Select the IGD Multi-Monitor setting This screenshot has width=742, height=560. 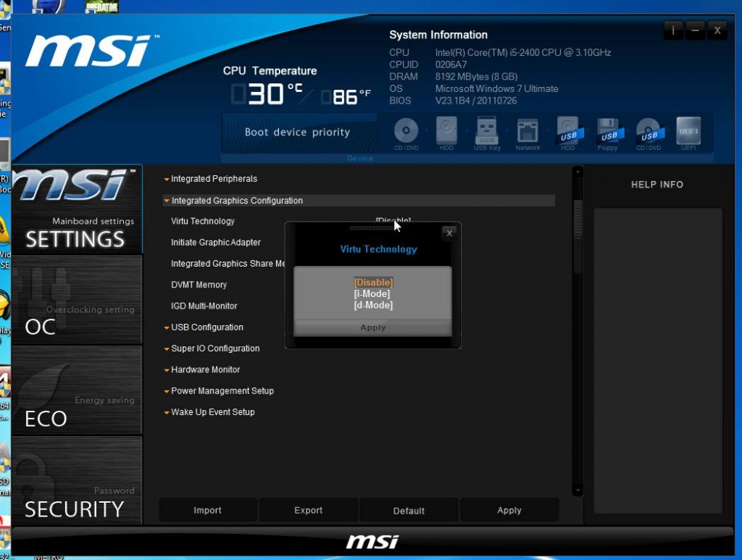point(204,306)
